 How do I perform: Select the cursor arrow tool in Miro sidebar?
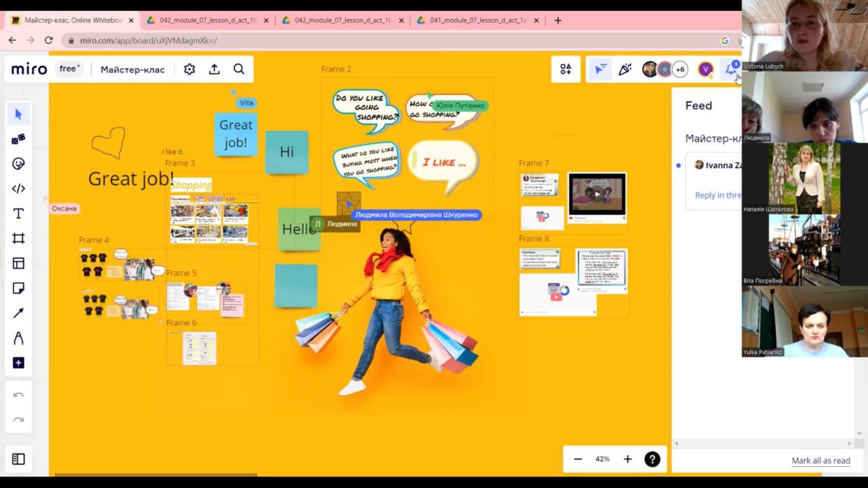18,114
